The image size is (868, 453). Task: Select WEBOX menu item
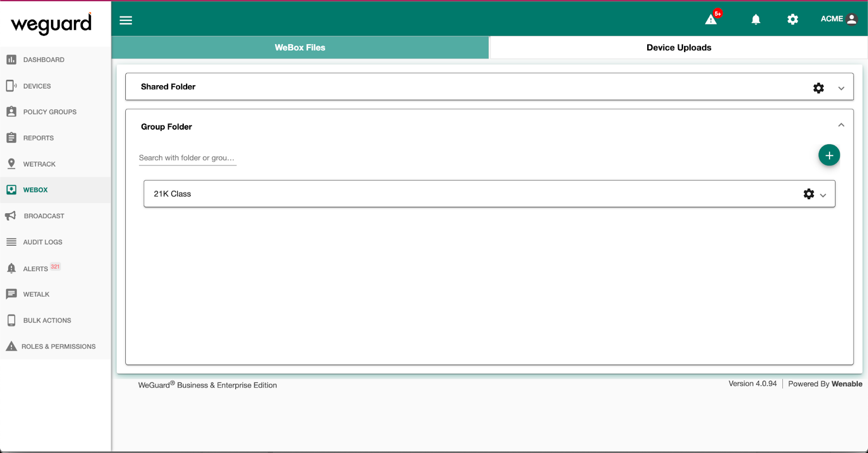pyautogui.click(x=35, y=190)
